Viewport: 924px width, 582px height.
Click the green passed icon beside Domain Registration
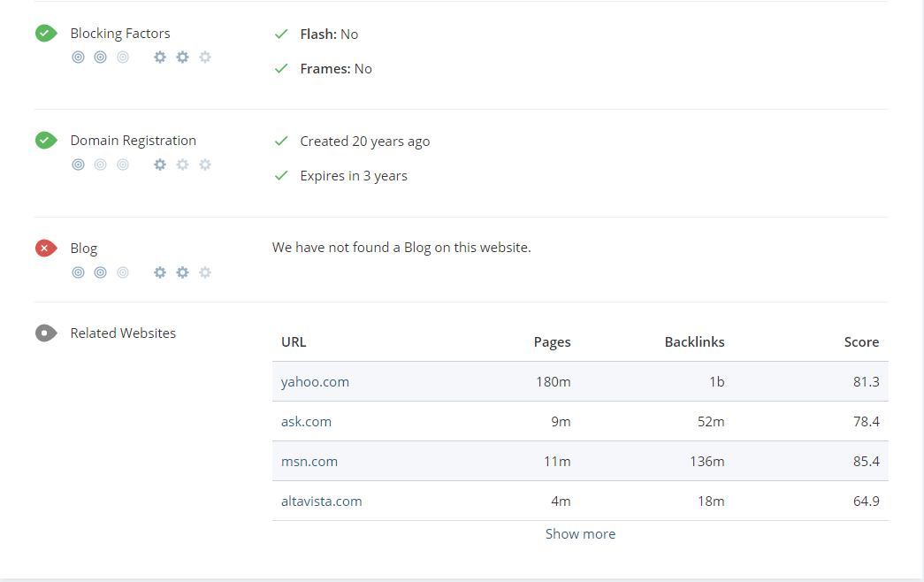click(x=46, y=141)
